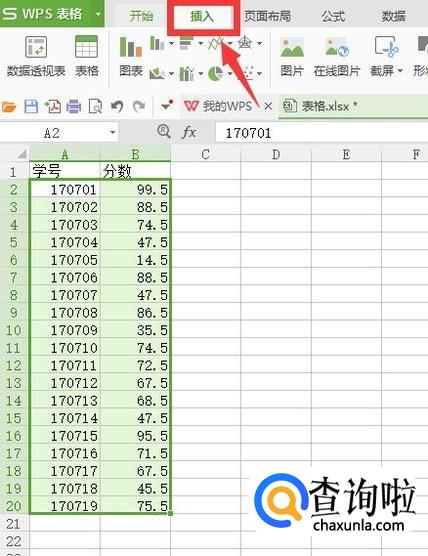
Task: Insert a 表格 table
Action: (x=87, y=56)
